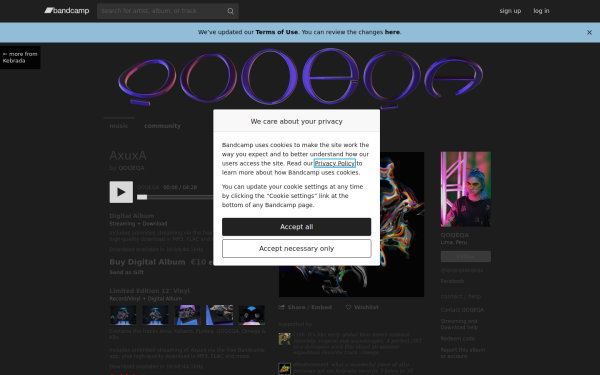Switch to the music tab
Screen dimensions: 600x375
coord(119,126)
